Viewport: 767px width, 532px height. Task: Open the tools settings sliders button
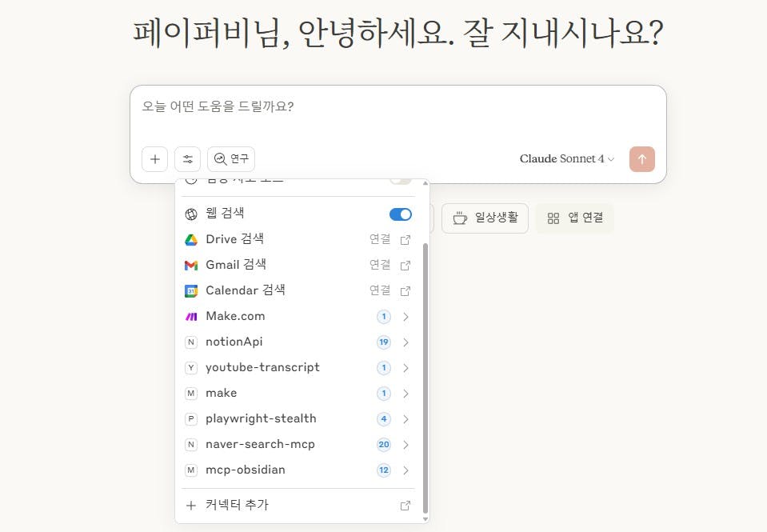[188, 159]
